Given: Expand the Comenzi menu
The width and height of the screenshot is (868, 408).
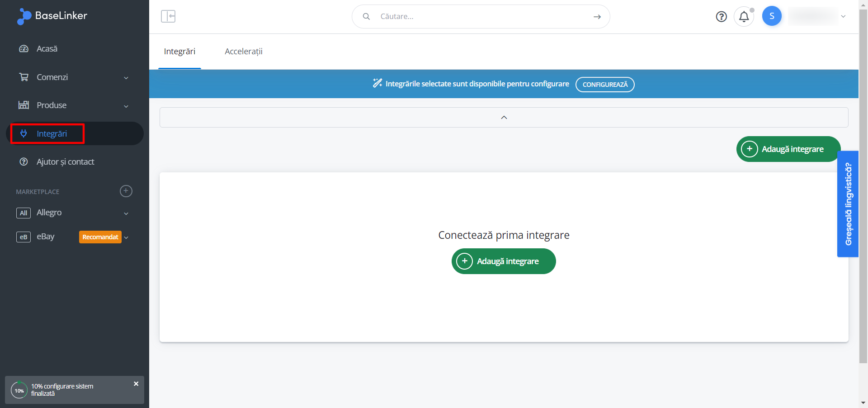Looking at the screenshot, I should [126, 78].
